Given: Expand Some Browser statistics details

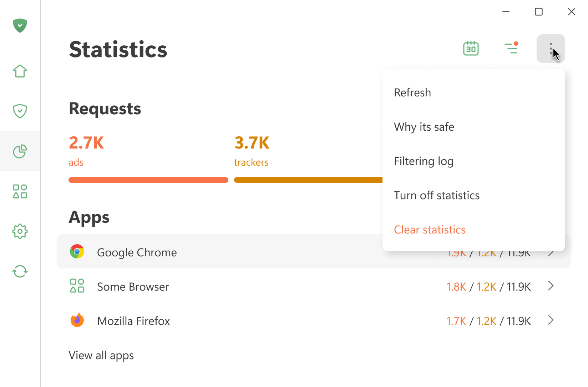Looking at the screenshot, I should 550,286.
